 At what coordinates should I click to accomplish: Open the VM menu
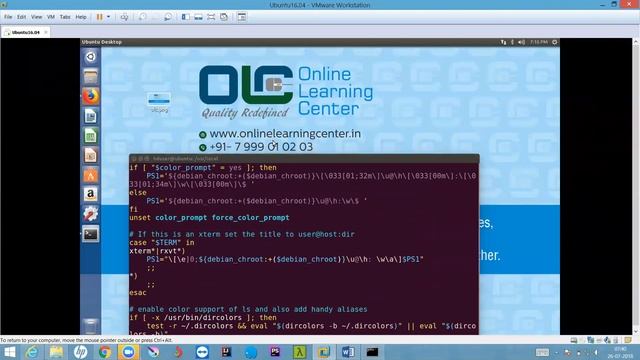pyautogui.click(x=51, y=17)
